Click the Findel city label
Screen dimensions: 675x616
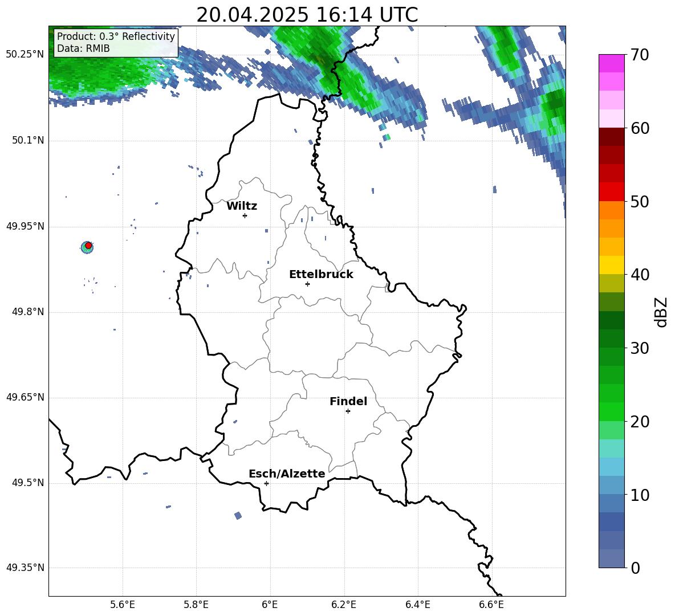click(x=348, y=401)
